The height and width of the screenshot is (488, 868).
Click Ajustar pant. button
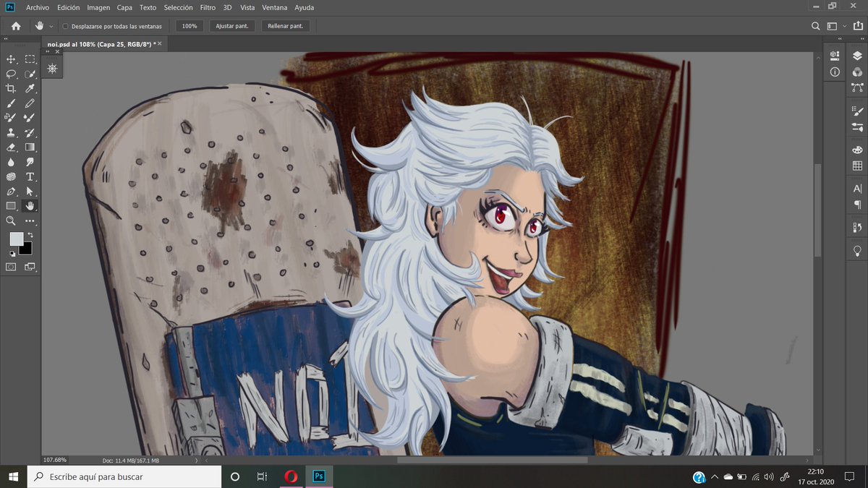coord(232,26)
